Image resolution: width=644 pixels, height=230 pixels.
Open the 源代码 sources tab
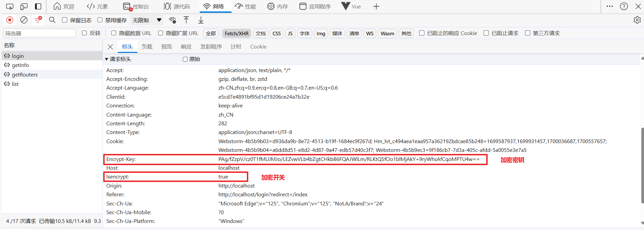coord(177,6)
